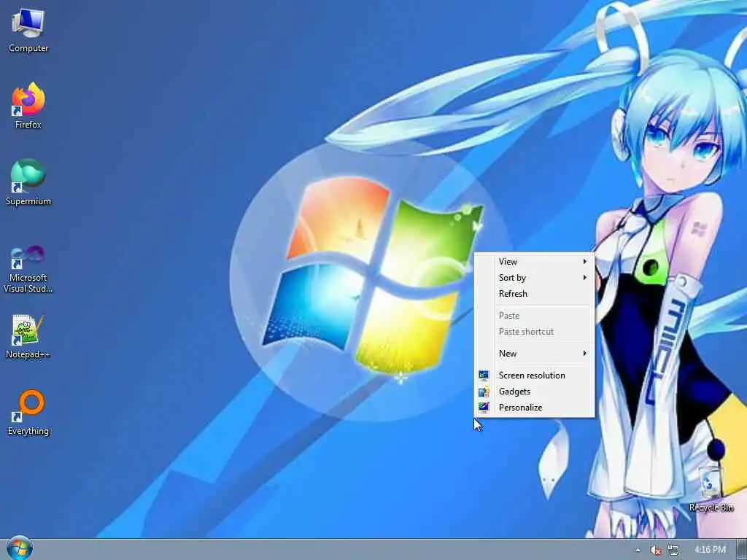The image size is (747, 560).
Task: Show hidden tray icons arrow
Action: 638,550
